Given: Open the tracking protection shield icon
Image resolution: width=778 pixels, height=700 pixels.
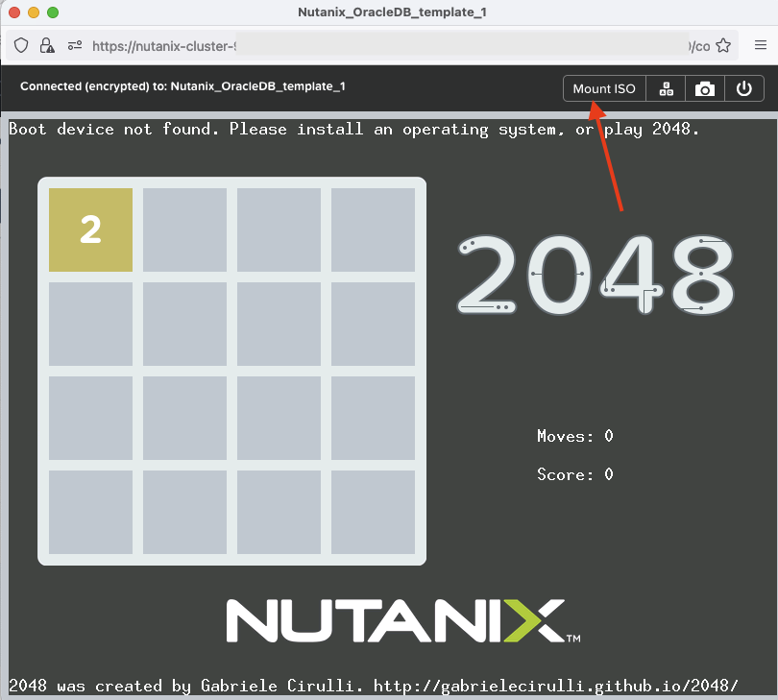Looking at the screenshot, I should pos(21,46).
